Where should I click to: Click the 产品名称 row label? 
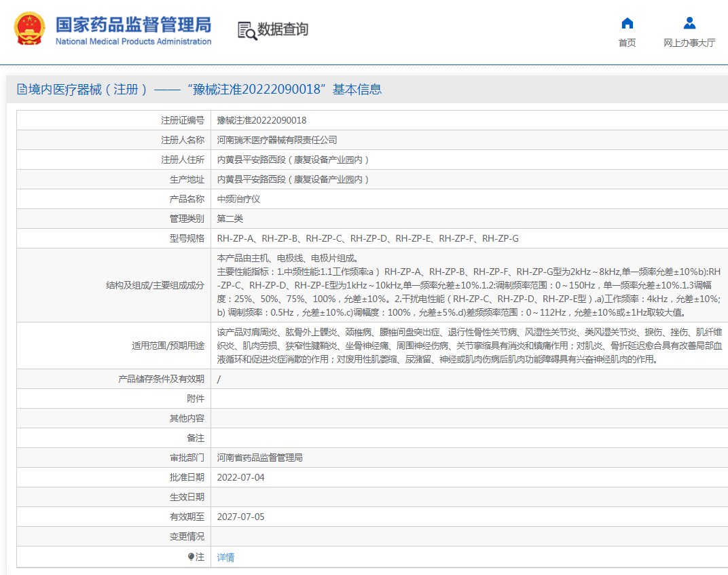[187, 199]
